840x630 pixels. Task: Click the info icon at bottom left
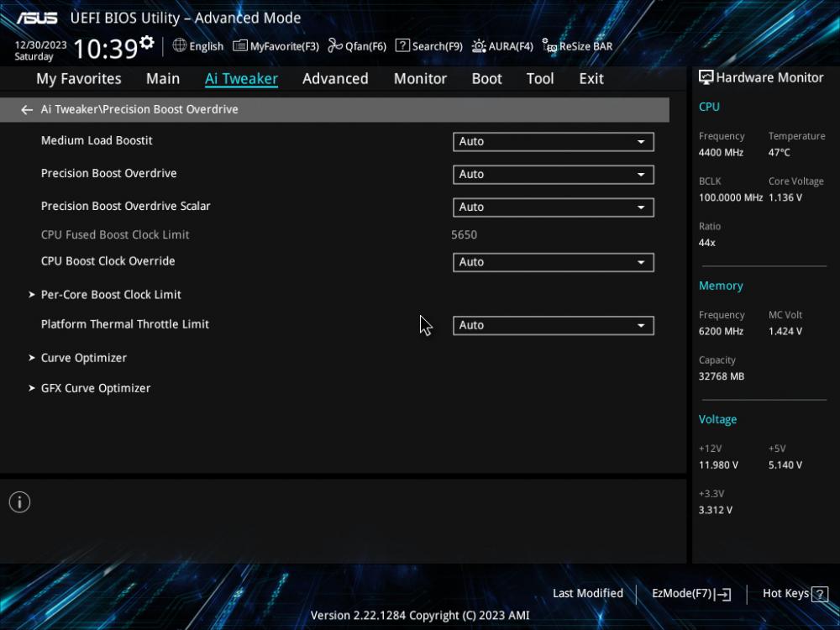(x=20, y=502)
